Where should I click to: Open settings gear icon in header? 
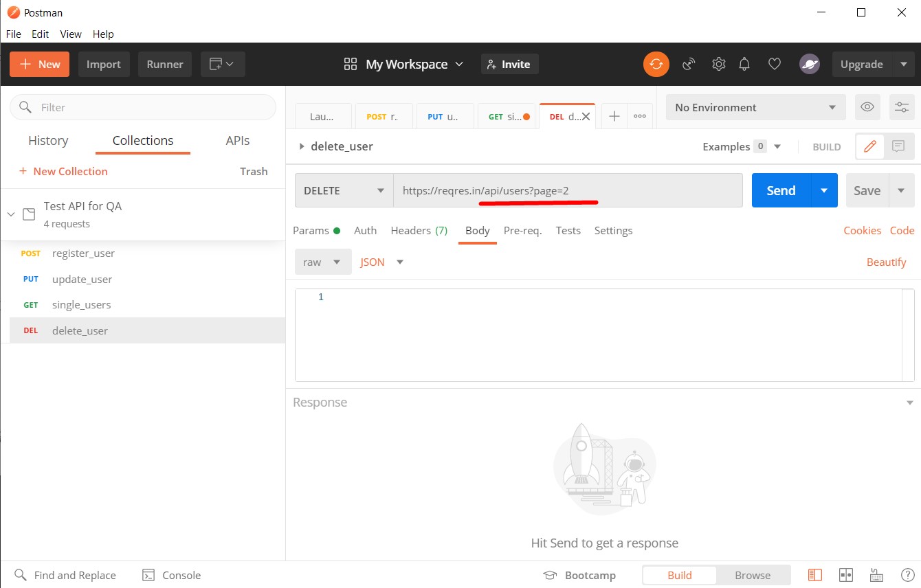[x=718, y=64]
